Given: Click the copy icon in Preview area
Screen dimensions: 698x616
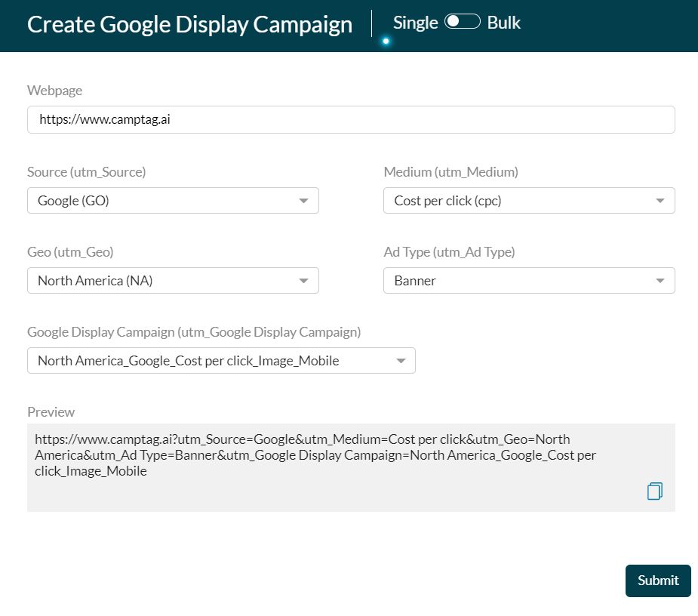Looking at the screenshot, I should [x=653, y=491].
